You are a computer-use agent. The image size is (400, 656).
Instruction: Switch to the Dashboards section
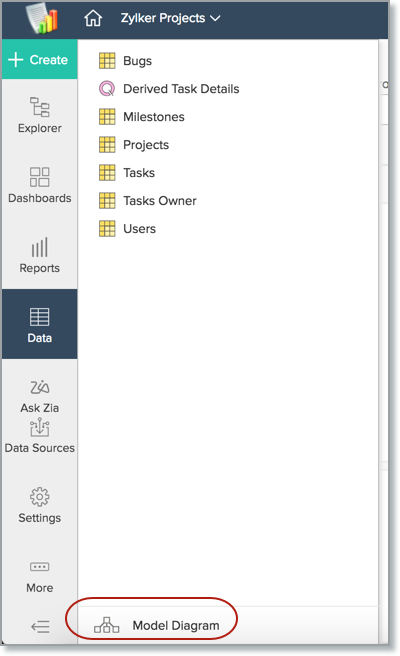coord(40,184)
